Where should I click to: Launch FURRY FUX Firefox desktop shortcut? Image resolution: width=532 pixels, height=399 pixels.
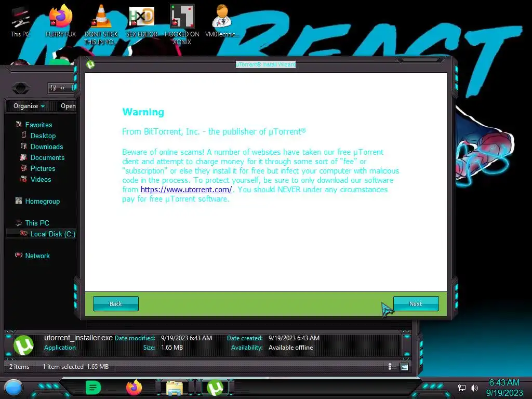[61, 21]
